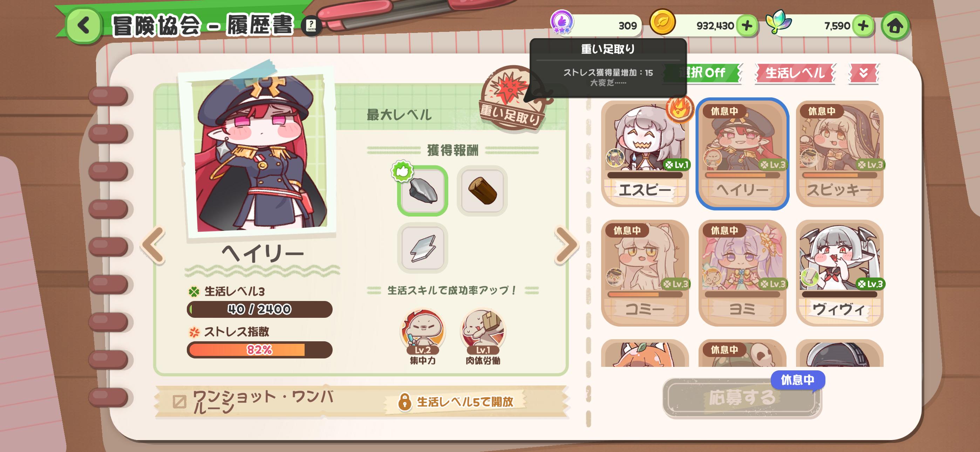
Task: Select the エスピー character card
Action: tap(645, 154)
